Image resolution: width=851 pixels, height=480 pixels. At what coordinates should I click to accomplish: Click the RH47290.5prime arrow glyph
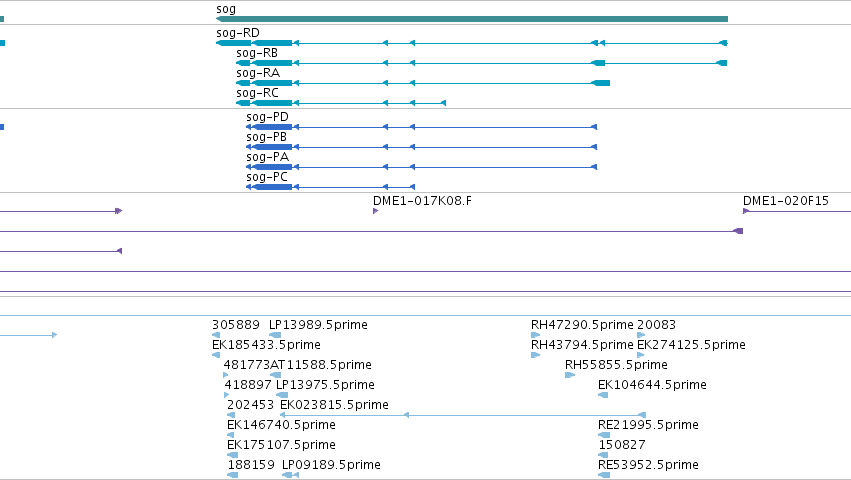[535, 335]
